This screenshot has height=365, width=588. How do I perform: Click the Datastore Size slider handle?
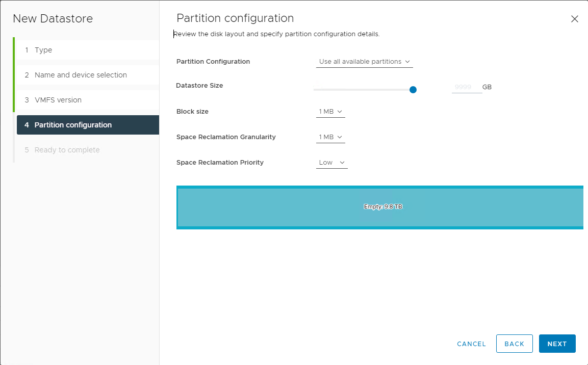(413, 90)
